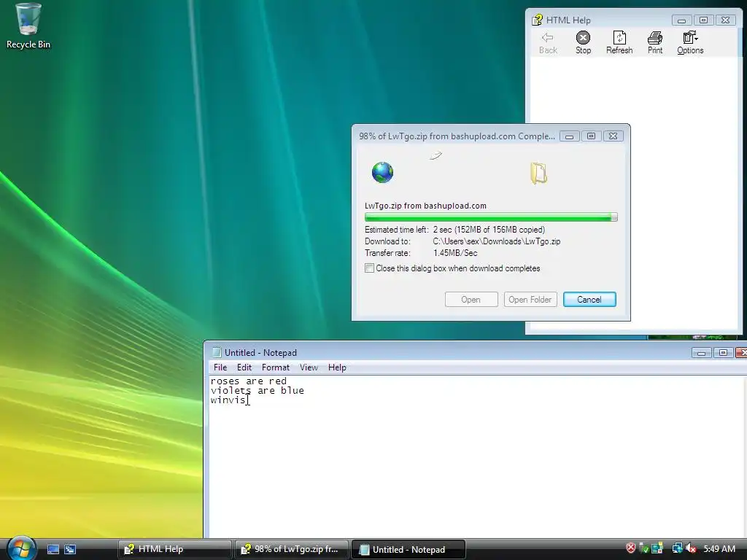
Task: Open Notepad's View menu
Action: 309,367
